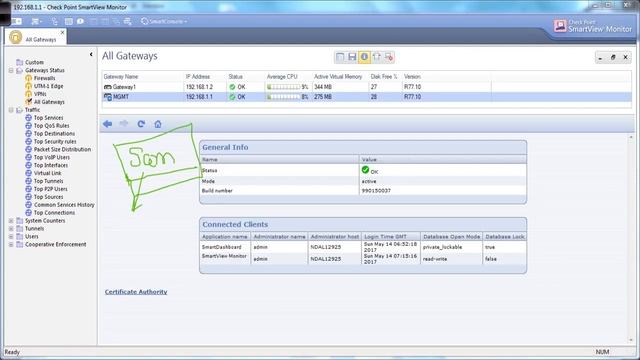Navigate back with the blue arrow
Viewport: 640px width, 360px height.
click(107, 124)
